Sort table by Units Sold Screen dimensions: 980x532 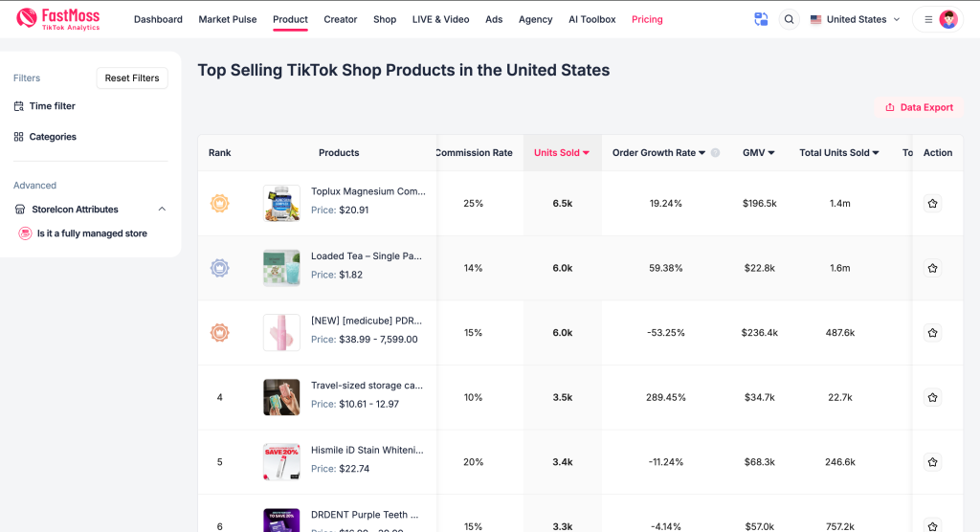click(x=561, y=152)
